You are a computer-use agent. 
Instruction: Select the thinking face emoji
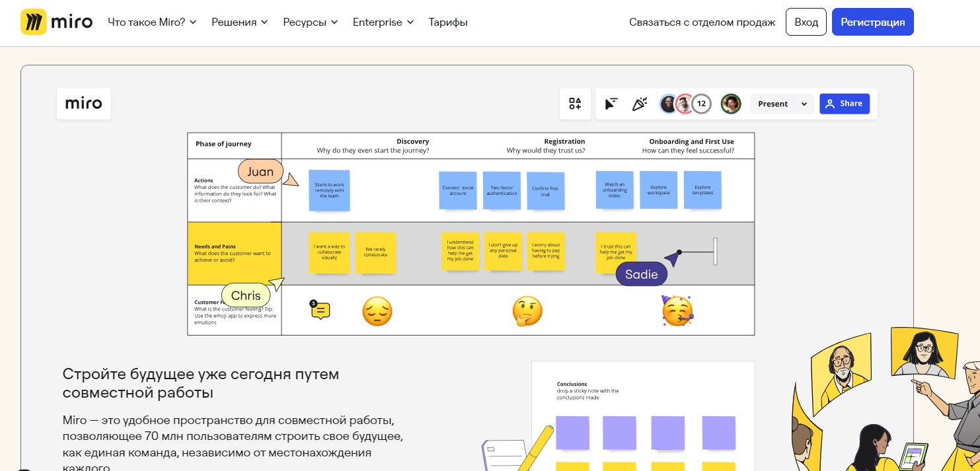(527, 311)
